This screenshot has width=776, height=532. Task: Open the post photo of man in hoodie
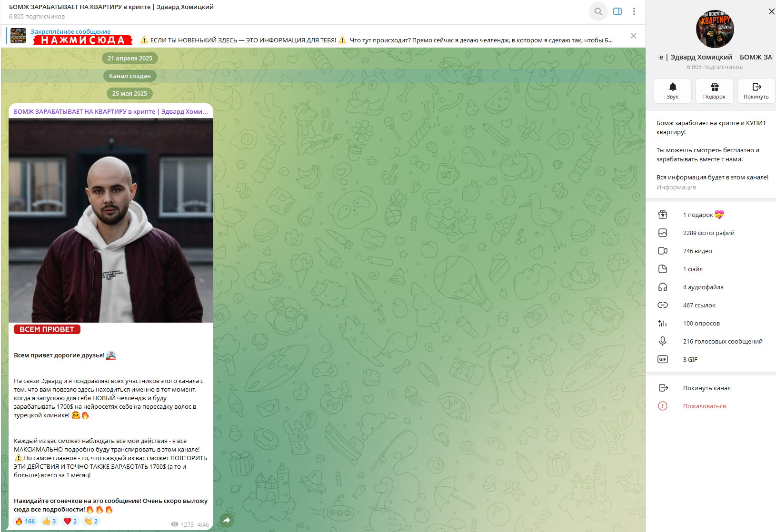point(111,220)
